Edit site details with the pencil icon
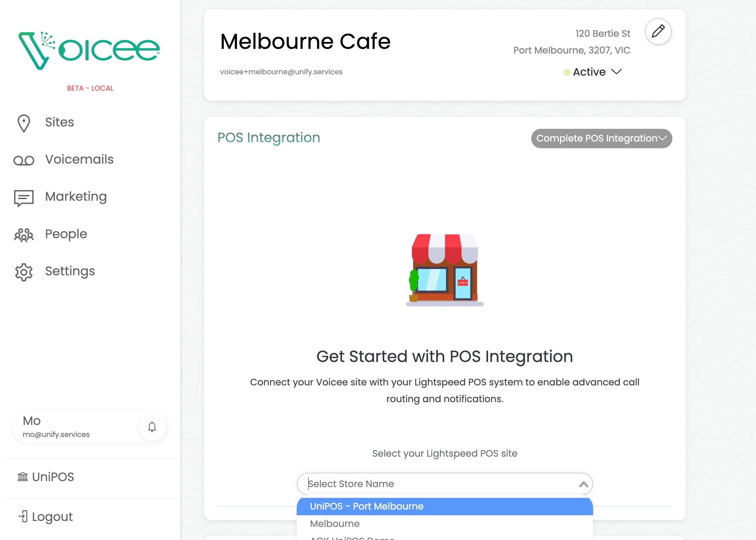The height and width of the screenshot is (540, 756). click(658, 31)
